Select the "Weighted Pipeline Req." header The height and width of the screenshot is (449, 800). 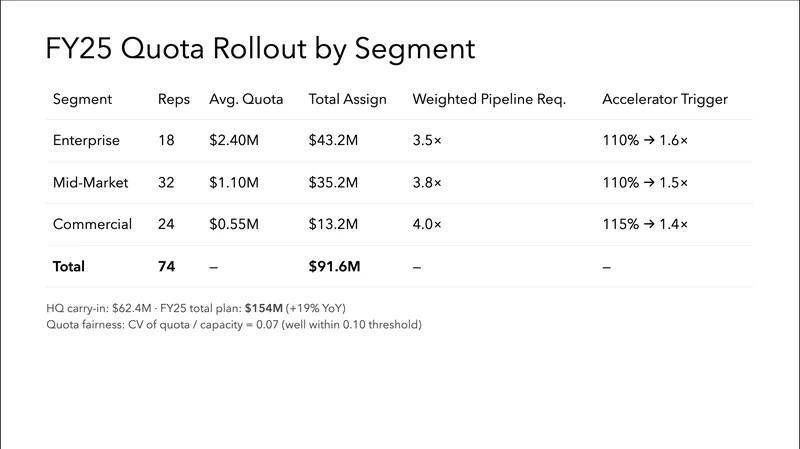pyautogui.click(x=489, y=100)
